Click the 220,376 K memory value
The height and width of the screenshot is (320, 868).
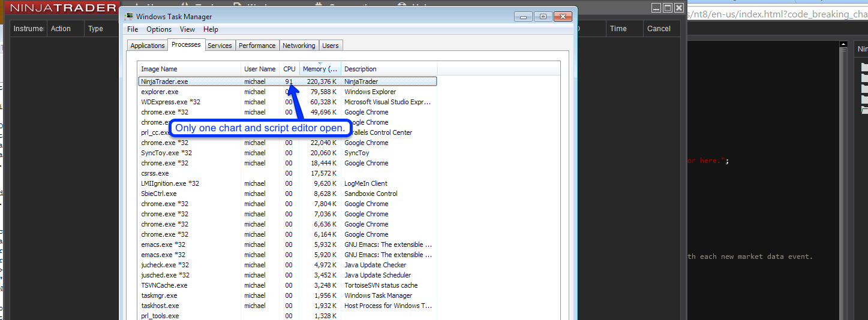(x=322, y=81)
